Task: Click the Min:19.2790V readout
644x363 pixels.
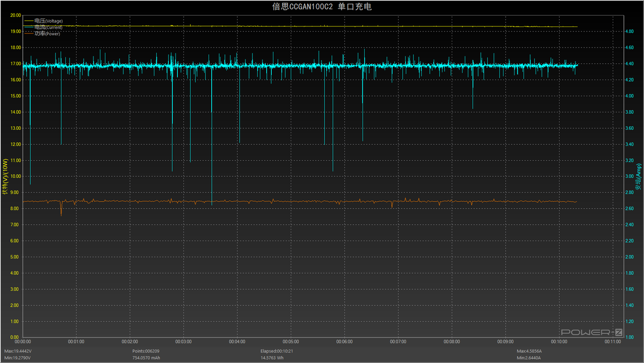Action: pyautogui.click(x=17, y=358)
